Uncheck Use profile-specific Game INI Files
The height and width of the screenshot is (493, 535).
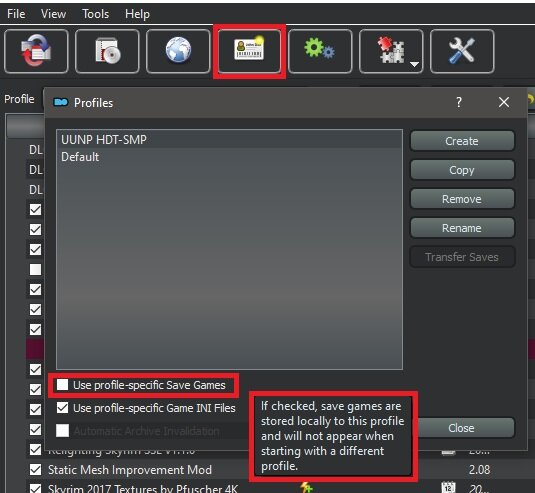[x=62, y=407]
